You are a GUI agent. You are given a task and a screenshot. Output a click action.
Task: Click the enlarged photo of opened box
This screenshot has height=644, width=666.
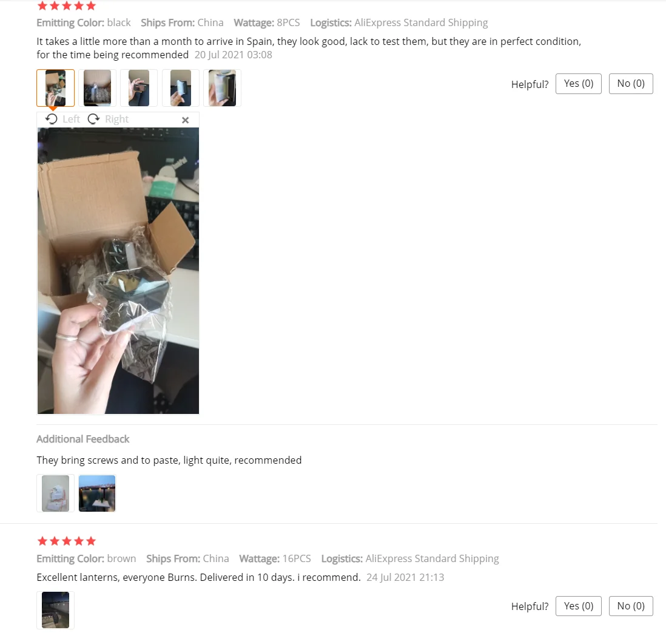tap(118, 271)
